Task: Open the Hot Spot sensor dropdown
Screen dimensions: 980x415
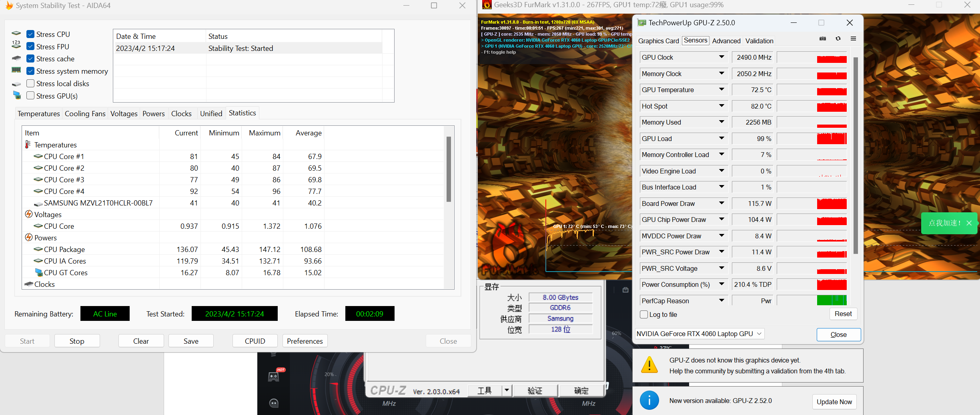Action: pyautogui.click(x=721, y=106)
